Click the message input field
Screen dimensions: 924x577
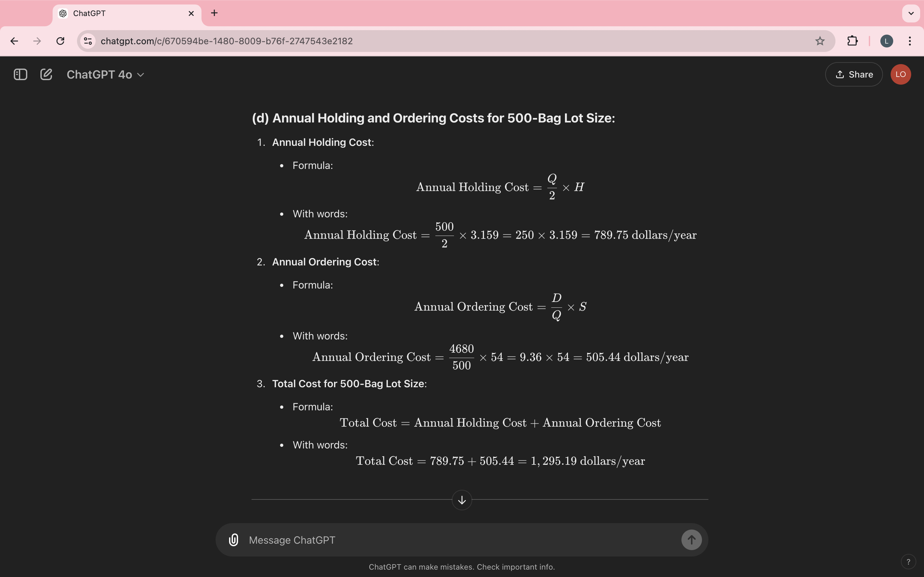click(x=461, y=540)
